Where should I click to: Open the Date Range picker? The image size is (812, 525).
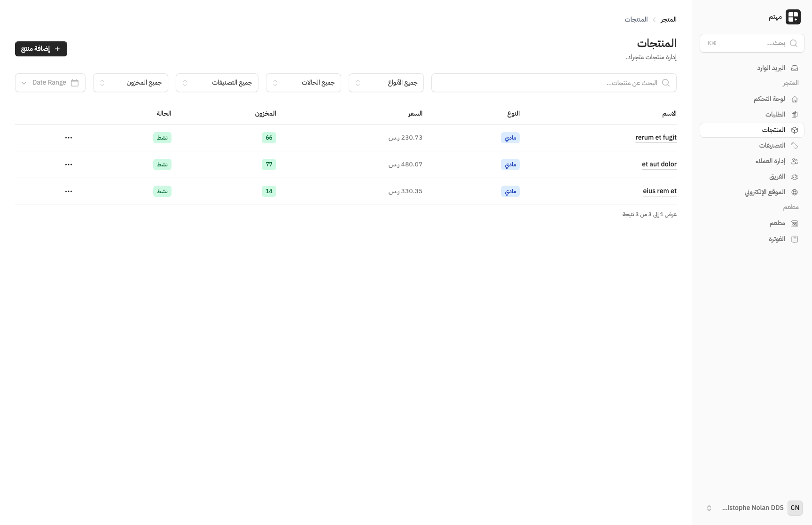[x=50, y=83]
